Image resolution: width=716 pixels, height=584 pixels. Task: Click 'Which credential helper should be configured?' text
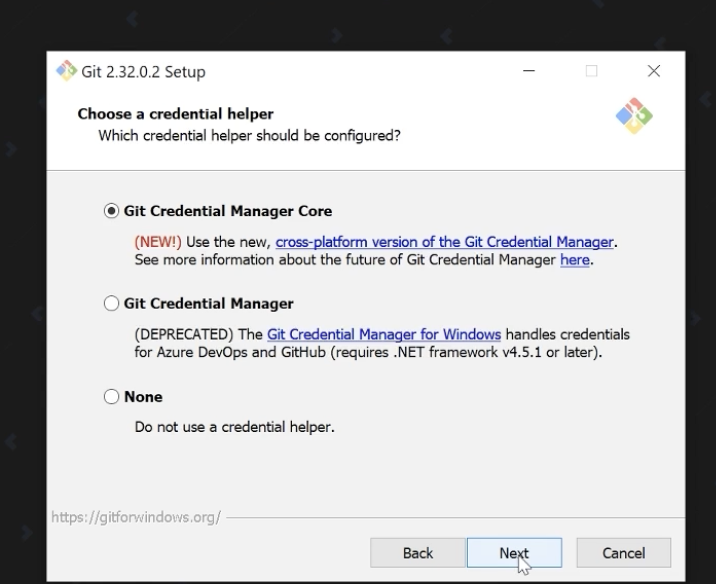pyautogui.click(x=249, y=136)
